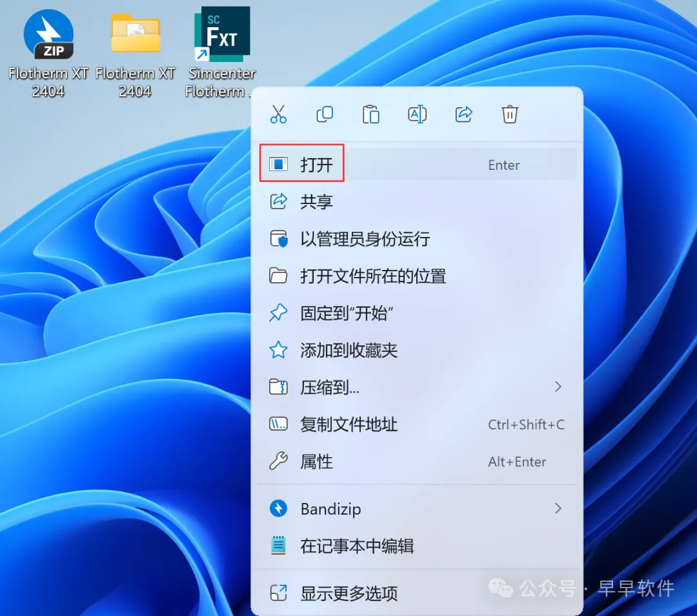
Task: Click the Cut scissors icon in context menu
Action: pyautogui.click(x=278, y=114)
